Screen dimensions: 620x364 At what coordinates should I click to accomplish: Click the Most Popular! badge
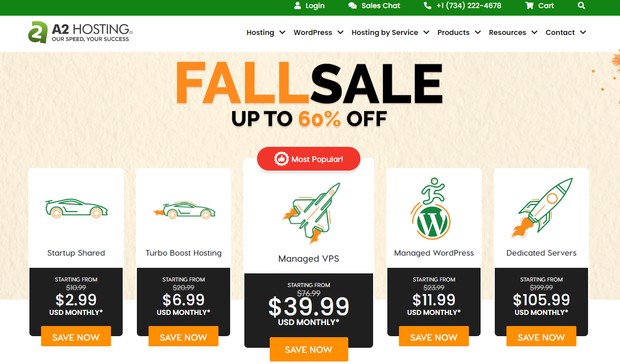point(309,159)
